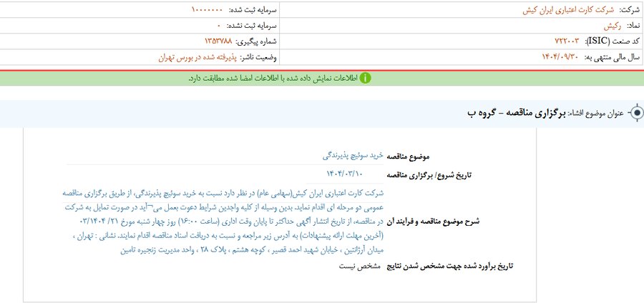Click the green signed-information match message
The width and height of the screenshot is (644, 303).
tap(273, 78)
